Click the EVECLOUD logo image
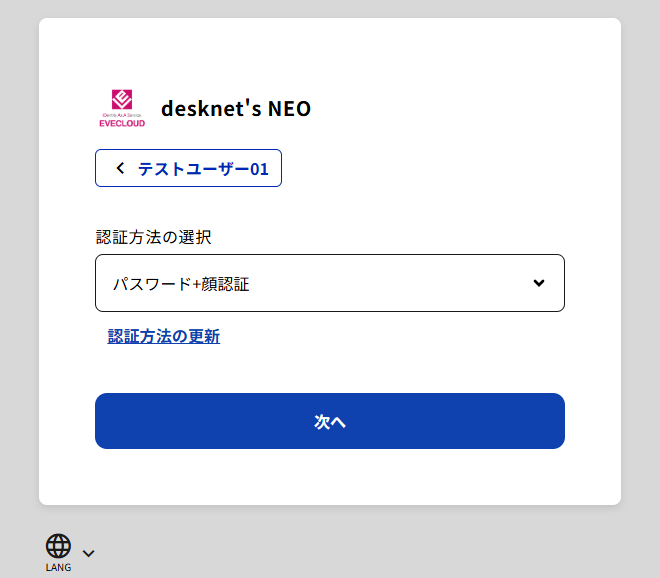Viewport: 660px width, 578px height. pos(121,108)
